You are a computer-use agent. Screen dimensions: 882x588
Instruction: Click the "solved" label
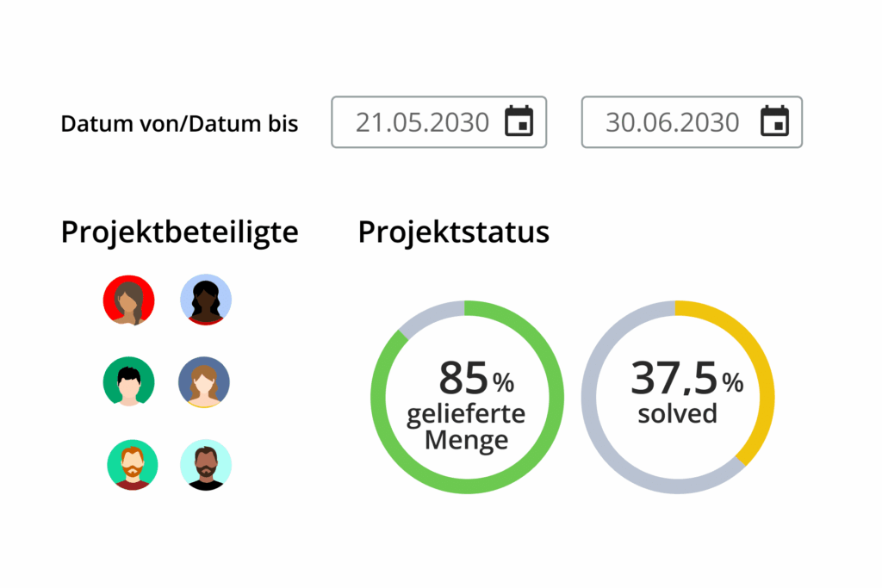pyautogui.click(x=677, y=413)
